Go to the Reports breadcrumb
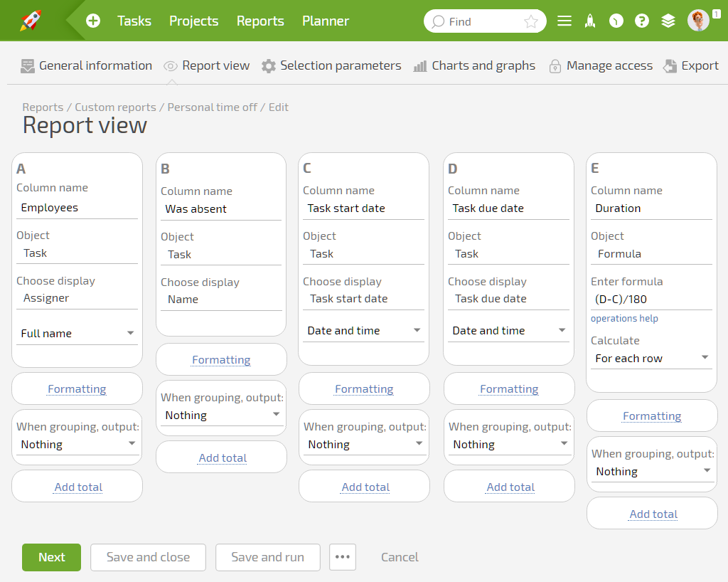Screen dimensions: 728x582 43,107
